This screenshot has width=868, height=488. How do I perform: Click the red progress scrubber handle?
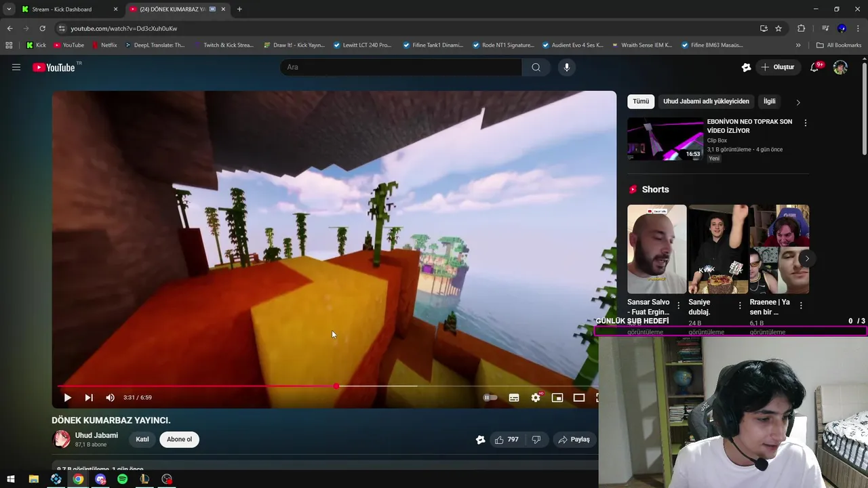point(336,386)
